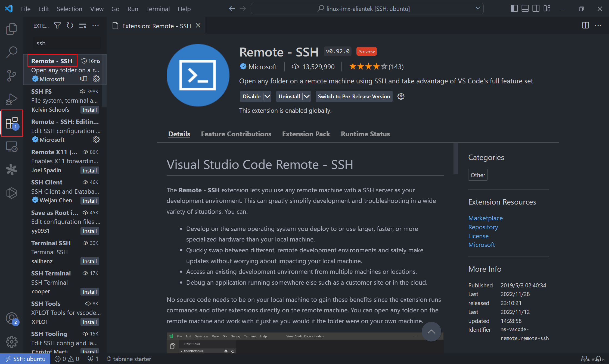Click Switch to Pre-Release Version button
609x364 pixels.
tap(354, 96)
